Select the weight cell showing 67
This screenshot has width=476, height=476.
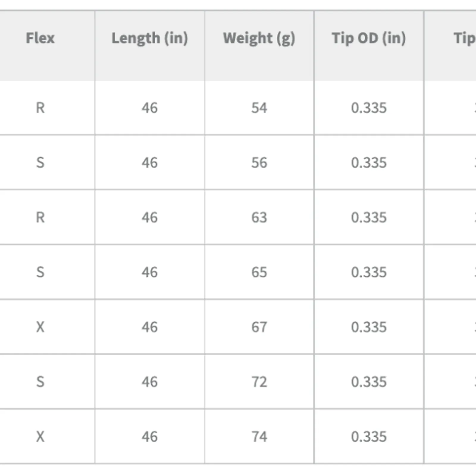[259, 327]
